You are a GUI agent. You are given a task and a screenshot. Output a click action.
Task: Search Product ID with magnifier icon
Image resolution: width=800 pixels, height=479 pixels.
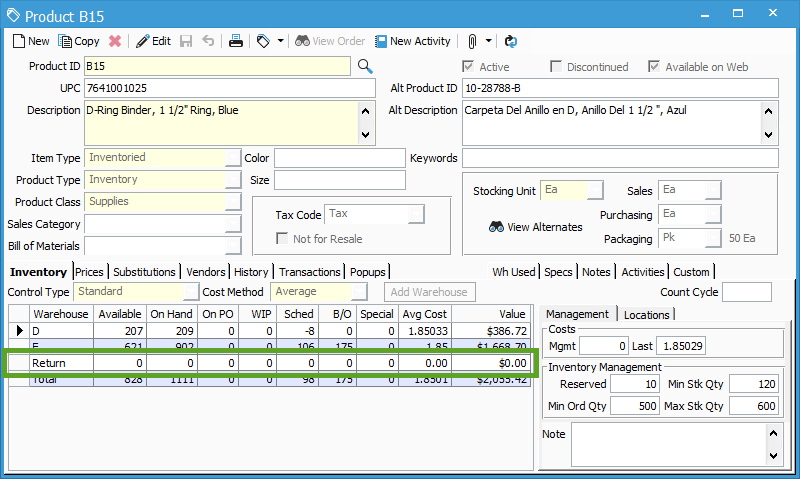click(x=365, y=66)
